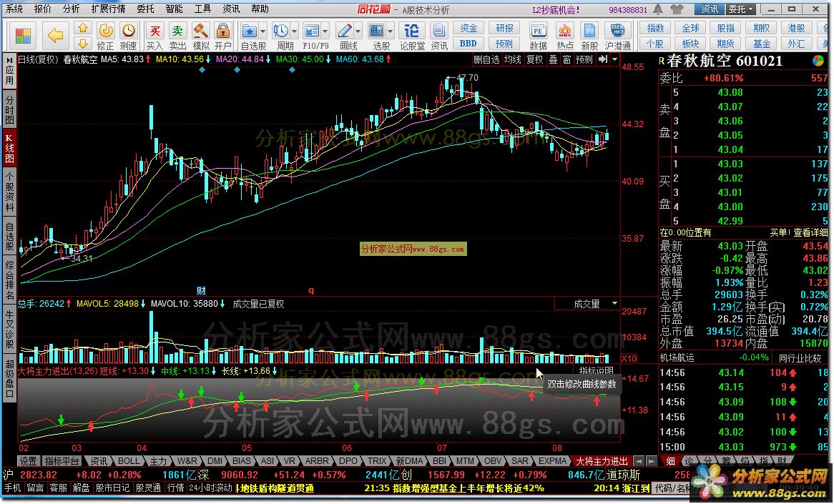The width and height of the screenshot is (834, 504).
Task: Select the 大将主力进出 indicator tab
Action: (602, 461)
